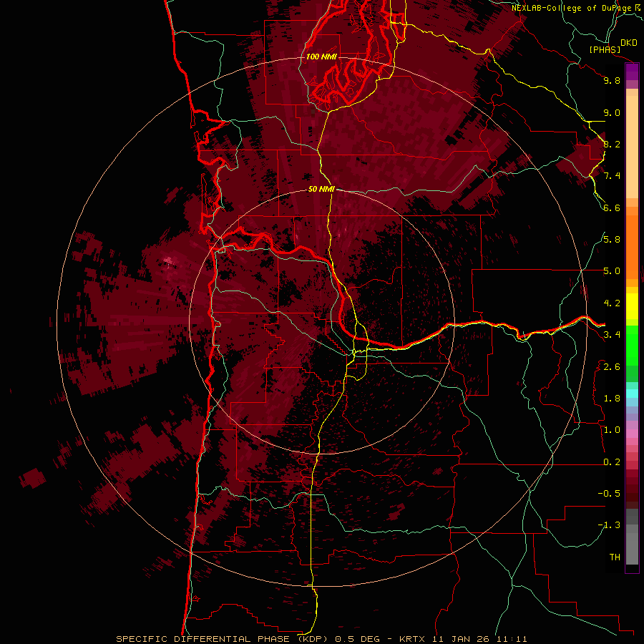Viewport: 644px width, 644px height.
Task: Click the -1.3 scale value
Action: tap(609, 525)
